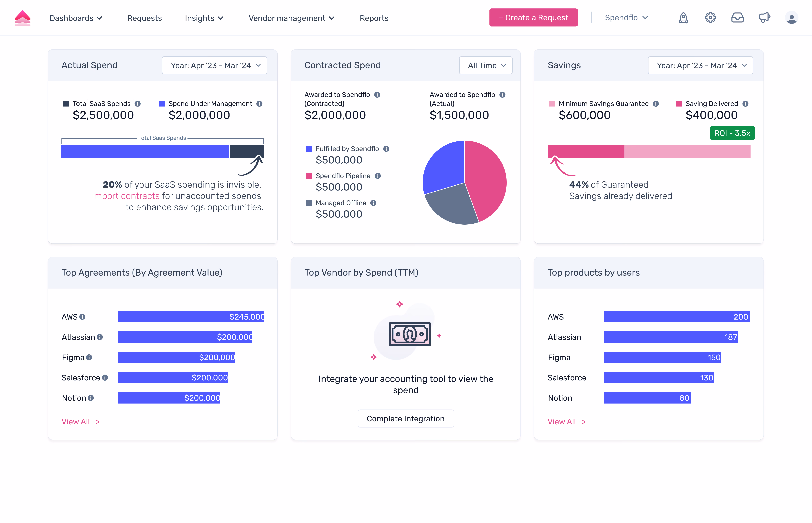Click the $400,000 saving delivered value
Screen dimensions: 812x523
coord(711,115)
